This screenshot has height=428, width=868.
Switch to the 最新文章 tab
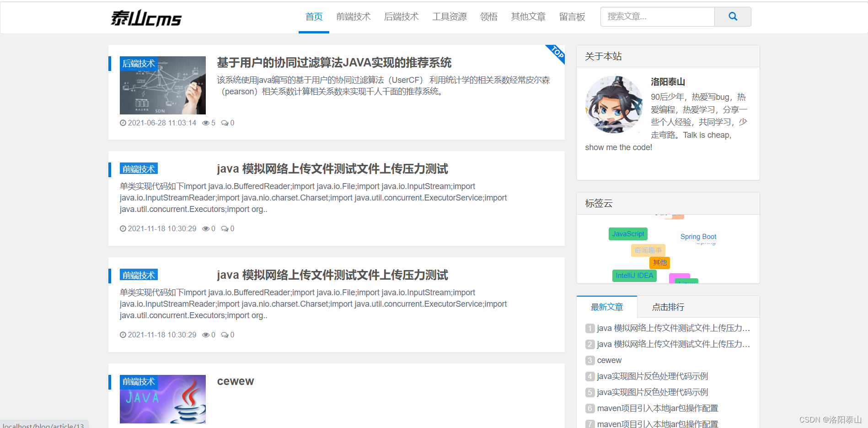pos(606,307)
